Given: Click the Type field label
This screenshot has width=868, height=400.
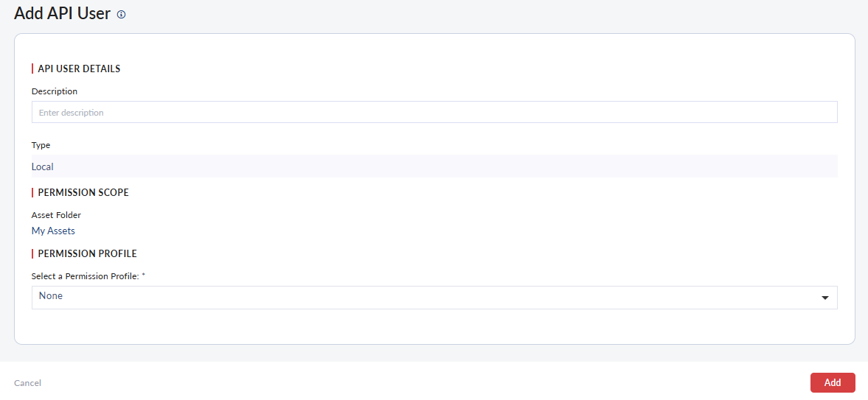Looking at the screenshot, I should pyautogui.click(x=41, y=145).
